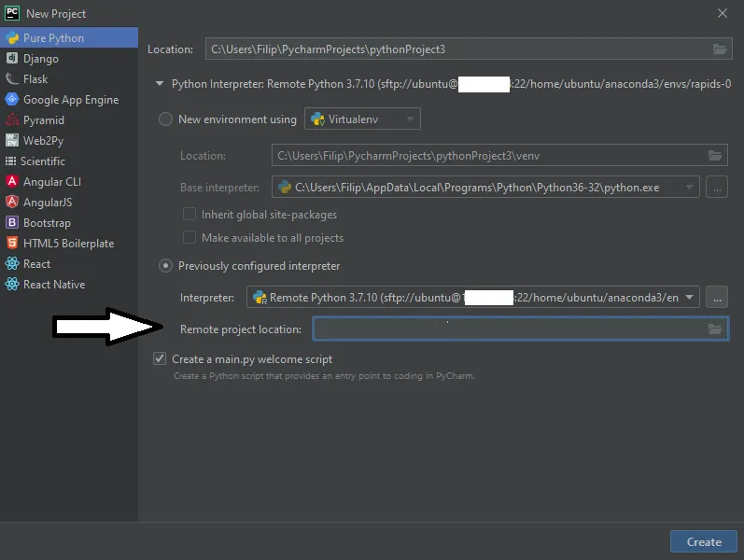Select Google App Engine project type

(69, 99)
